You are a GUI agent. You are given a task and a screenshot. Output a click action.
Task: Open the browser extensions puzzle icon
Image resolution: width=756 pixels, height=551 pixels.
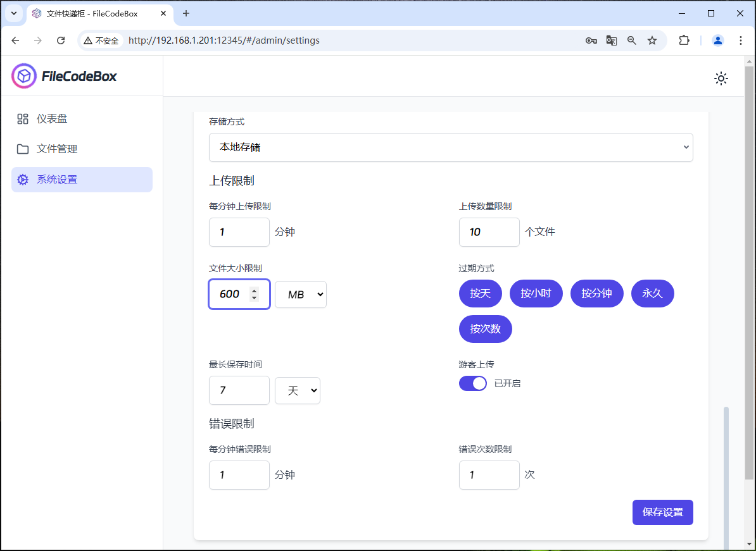click(684, 40)
